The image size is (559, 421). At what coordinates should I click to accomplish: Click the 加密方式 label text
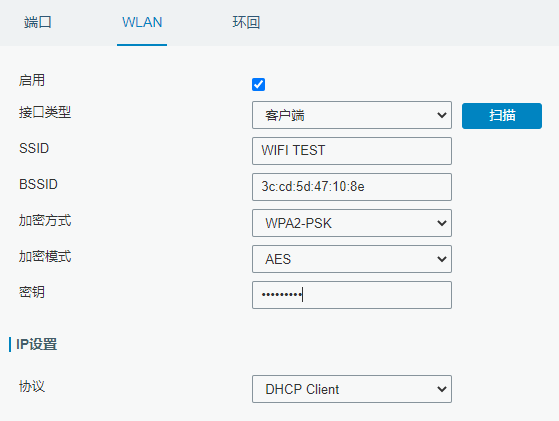coord(45,220)
